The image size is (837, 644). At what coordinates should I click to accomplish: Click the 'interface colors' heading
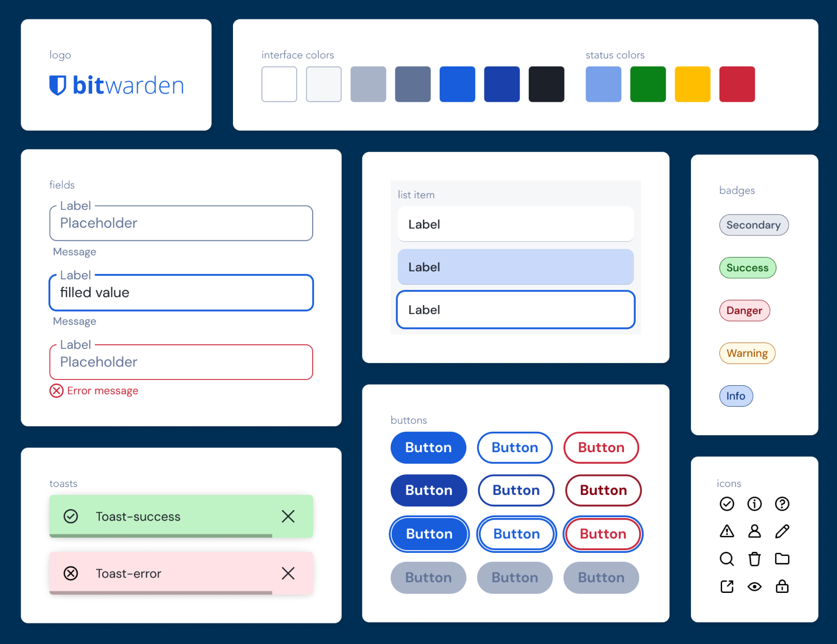[298, 55]
